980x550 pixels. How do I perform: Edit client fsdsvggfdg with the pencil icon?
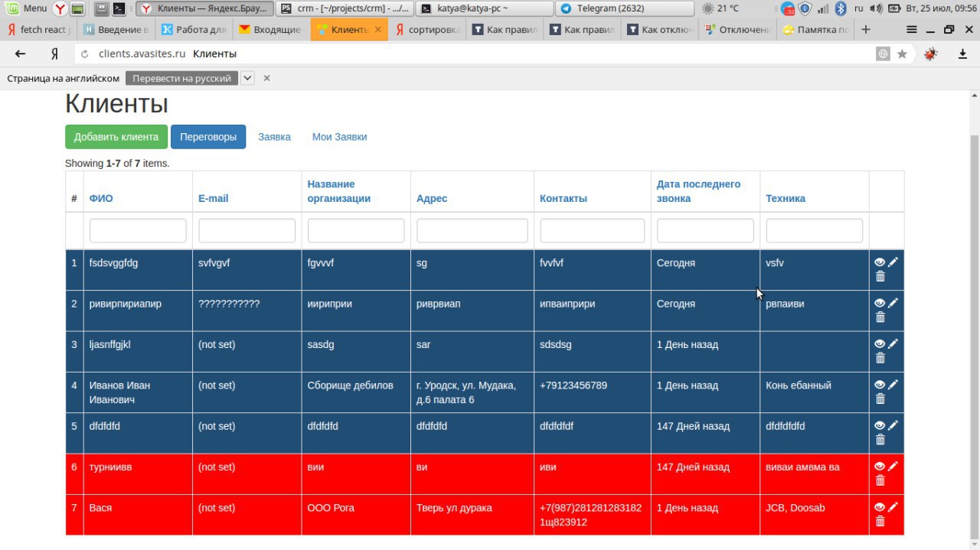coord(893,262)
